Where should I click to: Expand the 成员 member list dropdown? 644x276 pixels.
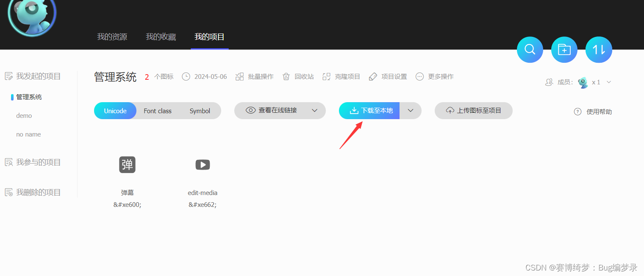pos(609,82)
